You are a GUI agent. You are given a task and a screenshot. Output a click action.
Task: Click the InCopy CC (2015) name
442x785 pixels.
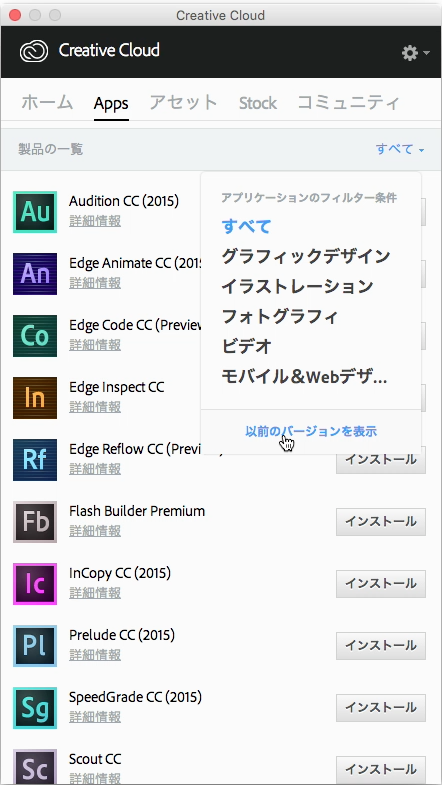point(120,574)
